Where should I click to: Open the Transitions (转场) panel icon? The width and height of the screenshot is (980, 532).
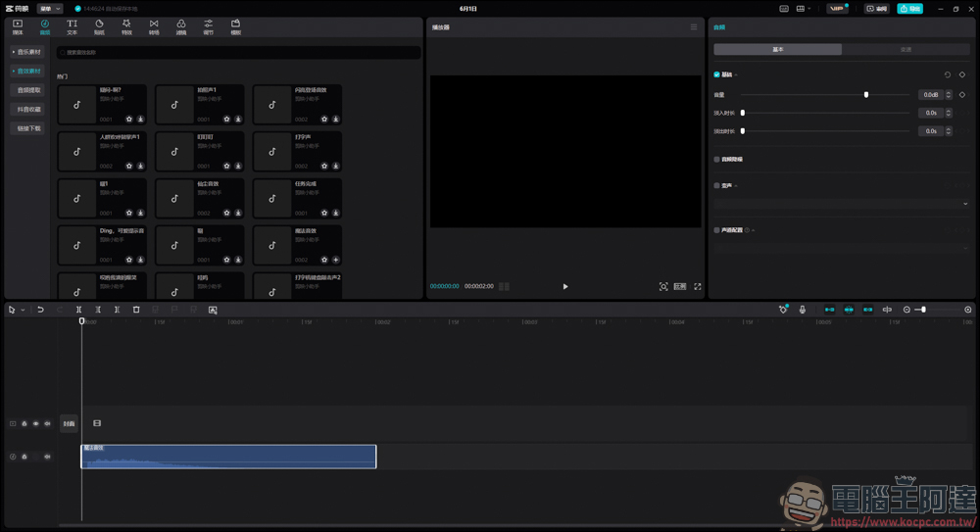click(154, 26)
